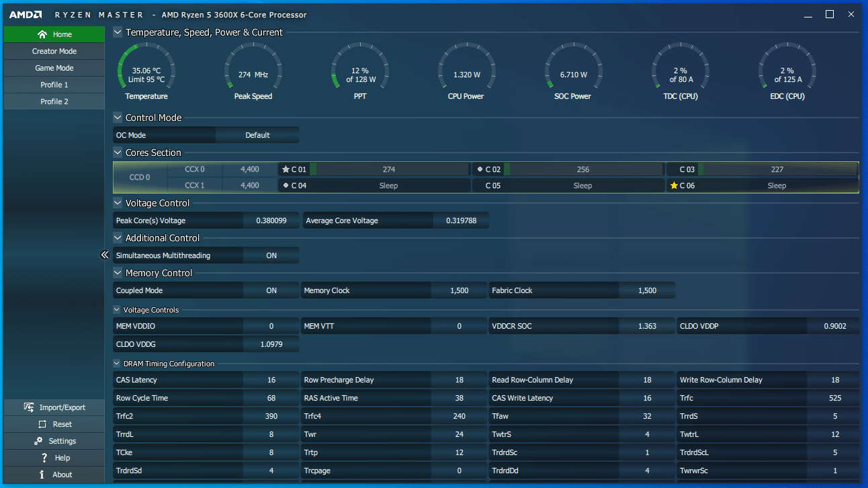Click the CCX 1 speed value 4,400
Image resolution: width=868 pixels, height=488 pixels.
click(x=250, y=186)
